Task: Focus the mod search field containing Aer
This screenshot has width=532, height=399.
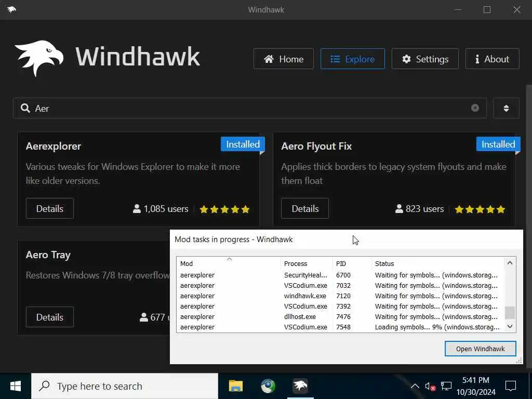Action: (x=250, y=108)
